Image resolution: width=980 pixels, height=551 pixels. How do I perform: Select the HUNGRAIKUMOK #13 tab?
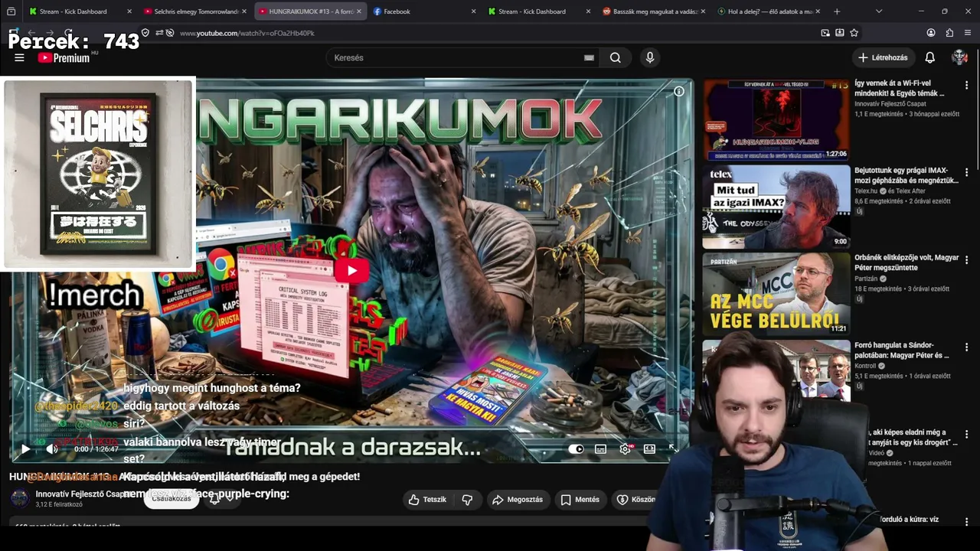(x=310, y=11)
